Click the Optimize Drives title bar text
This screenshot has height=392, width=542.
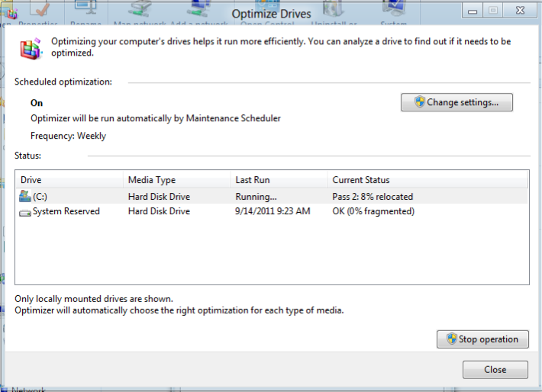[x=271, y=14]
